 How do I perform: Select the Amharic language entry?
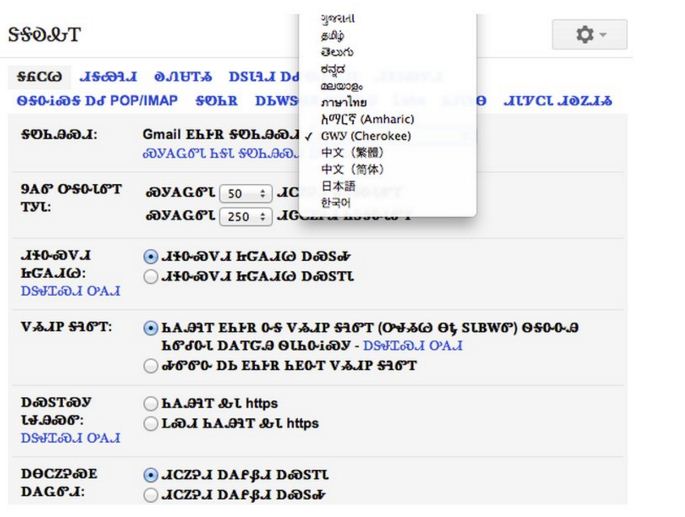point(367,119)
